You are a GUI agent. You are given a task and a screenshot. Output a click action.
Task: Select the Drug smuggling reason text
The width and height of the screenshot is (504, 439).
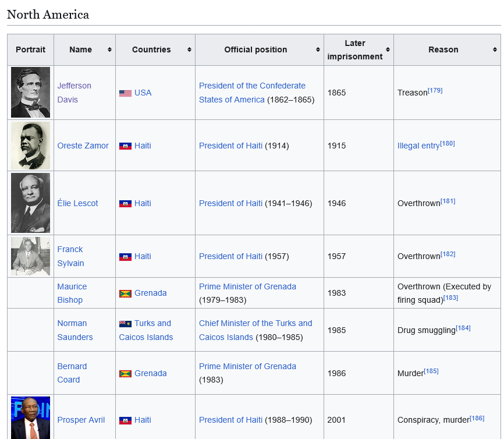tap(427, 330)
